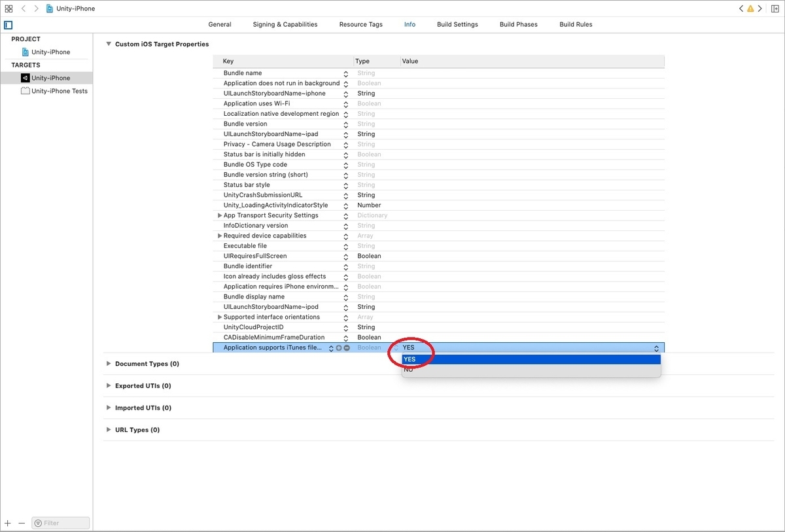
Task: Select UnityCrashSubmissionURL row
Action: click(439, 195)
